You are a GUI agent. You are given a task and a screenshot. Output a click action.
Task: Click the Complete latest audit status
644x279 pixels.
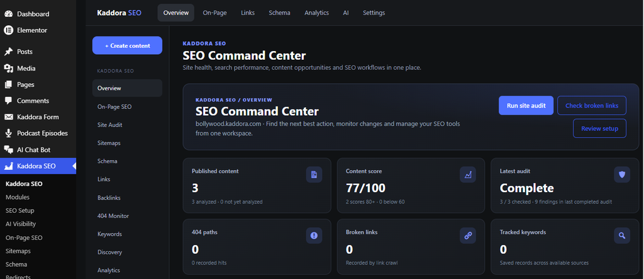tap(526, 188)
